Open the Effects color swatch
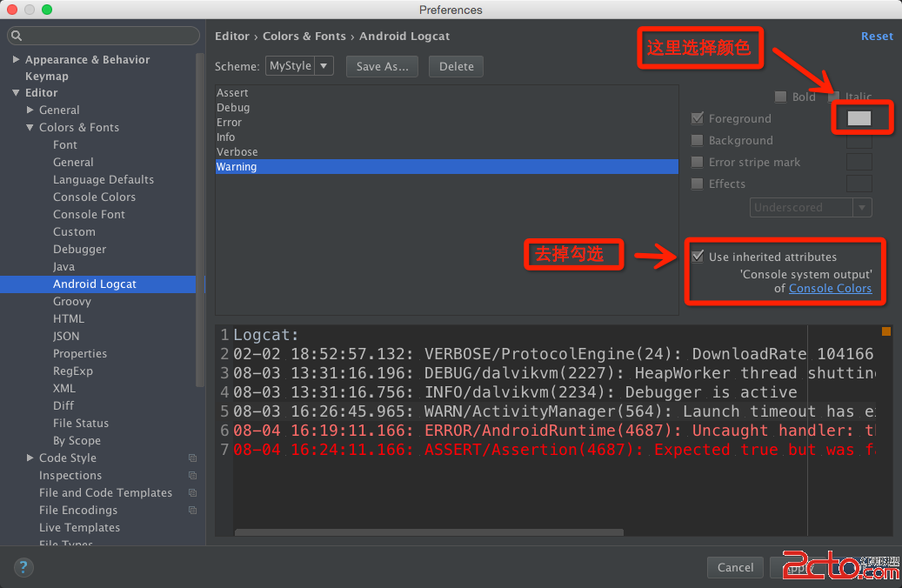The height and width of the screenshot is (588, 902). (x=859, y=184)
